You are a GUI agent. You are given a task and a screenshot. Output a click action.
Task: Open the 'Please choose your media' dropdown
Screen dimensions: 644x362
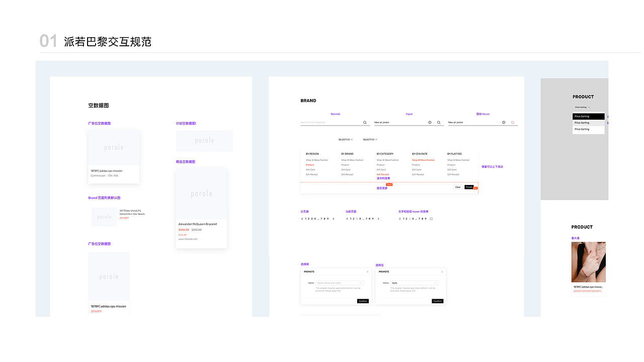click(x=340, y=283)
